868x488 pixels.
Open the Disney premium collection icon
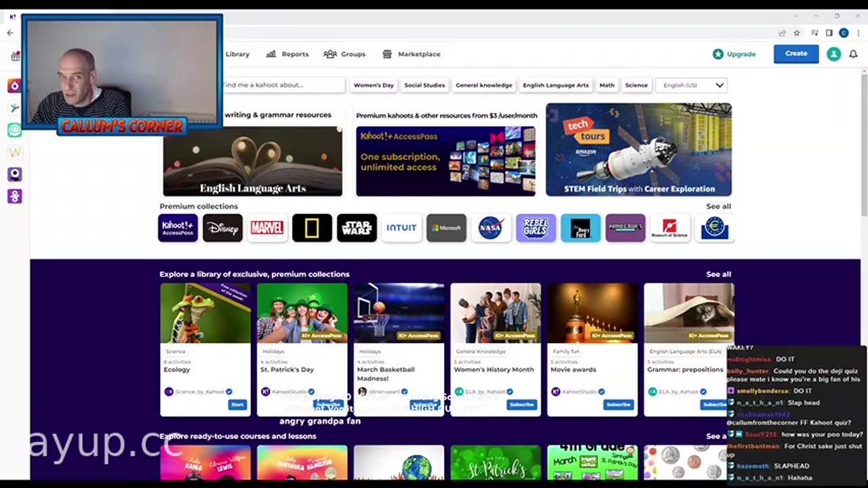click(222, 228)
